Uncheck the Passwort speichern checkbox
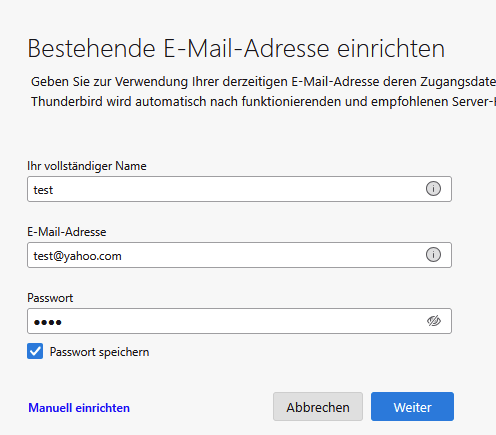 (35, 351)
